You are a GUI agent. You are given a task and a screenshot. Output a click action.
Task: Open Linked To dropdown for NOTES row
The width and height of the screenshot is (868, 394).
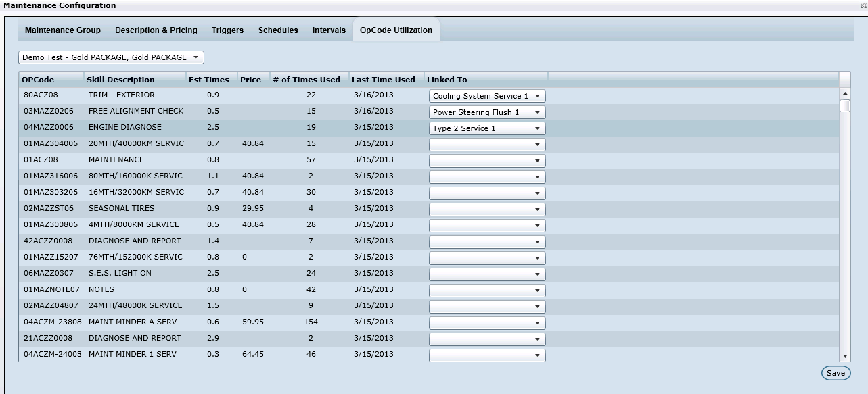[487, 291]
